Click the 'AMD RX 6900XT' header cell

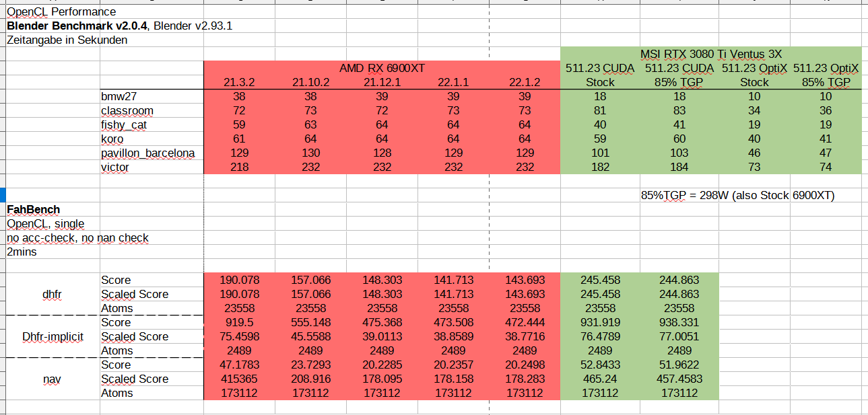tap(382, 68)
